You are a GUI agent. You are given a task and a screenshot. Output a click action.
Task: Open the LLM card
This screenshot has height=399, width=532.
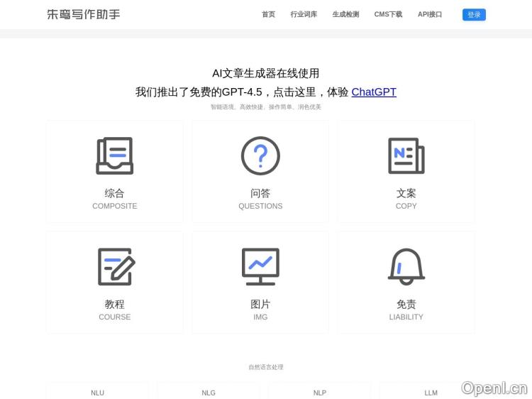(x=431, y=392)
